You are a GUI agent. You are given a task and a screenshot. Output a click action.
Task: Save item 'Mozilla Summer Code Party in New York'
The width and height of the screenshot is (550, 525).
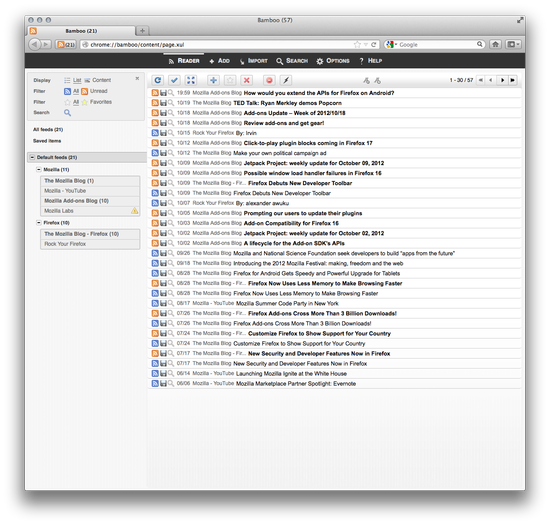[163, 303]
